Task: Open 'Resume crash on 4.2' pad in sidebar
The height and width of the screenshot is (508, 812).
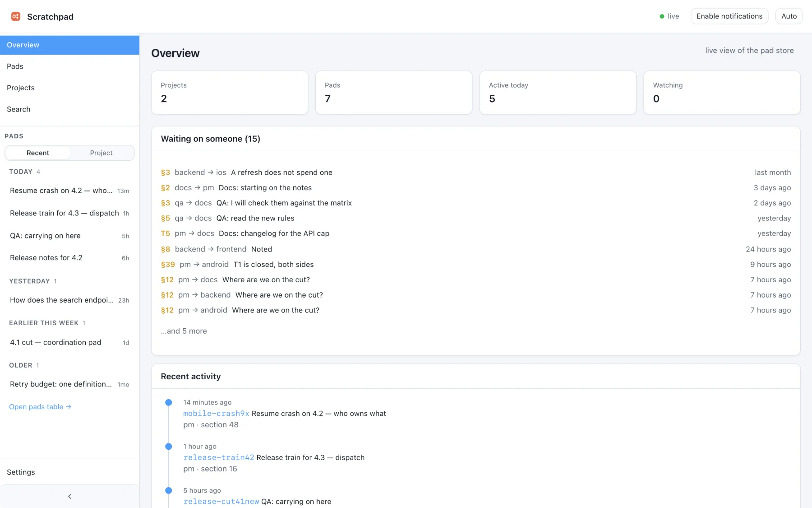Action: click(x=69, y=191)
